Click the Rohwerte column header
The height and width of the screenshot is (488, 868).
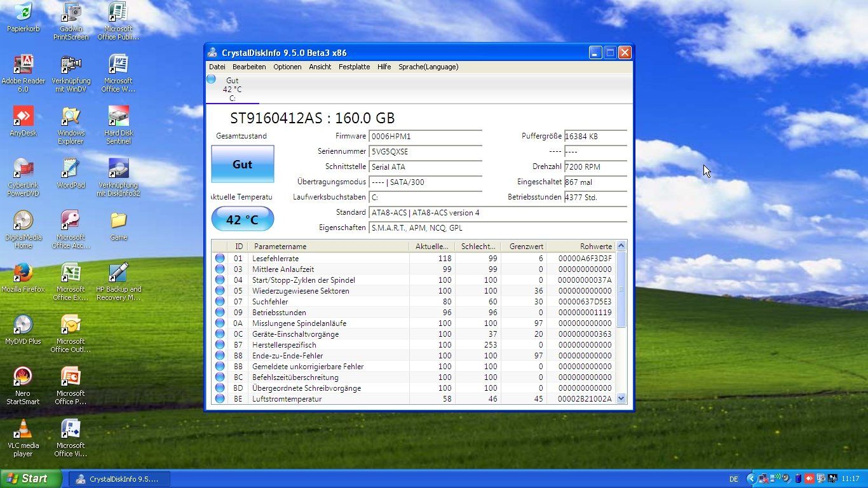point(581,246)
